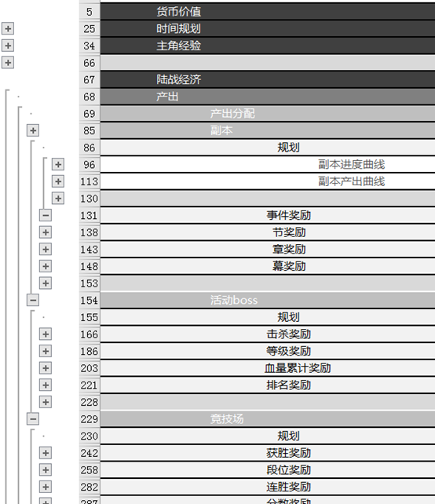
Task: Expand the group at row 143
Action: pos(46,249)
